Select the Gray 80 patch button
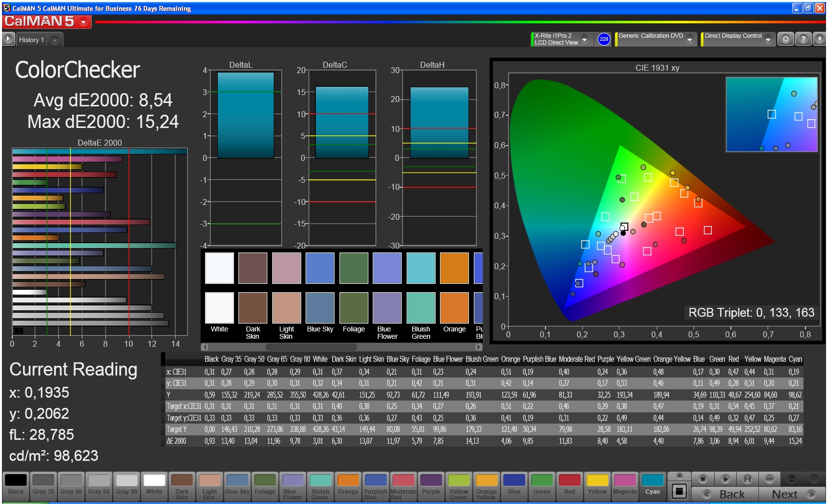The width and height of the screenshot is (828, 504). coord(127,486)
